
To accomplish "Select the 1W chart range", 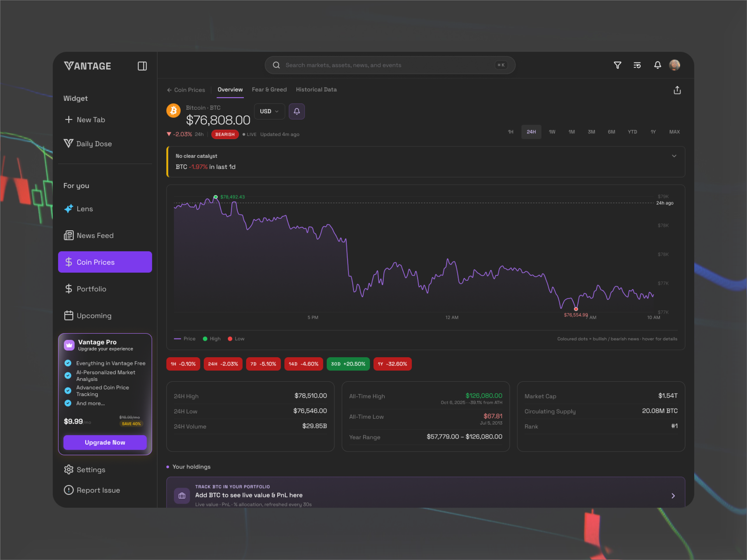I will tap(552, 132).
